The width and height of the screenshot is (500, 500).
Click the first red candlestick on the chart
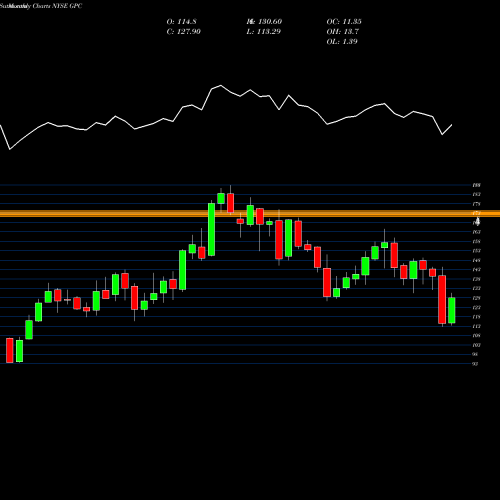point(10,350)
